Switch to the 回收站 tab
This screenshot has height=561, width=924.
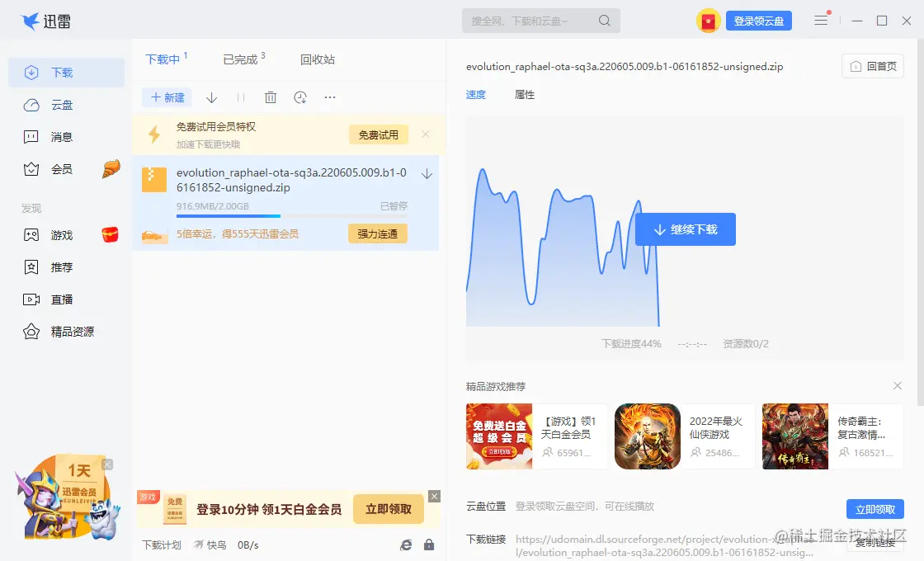[x=318, y=59]
